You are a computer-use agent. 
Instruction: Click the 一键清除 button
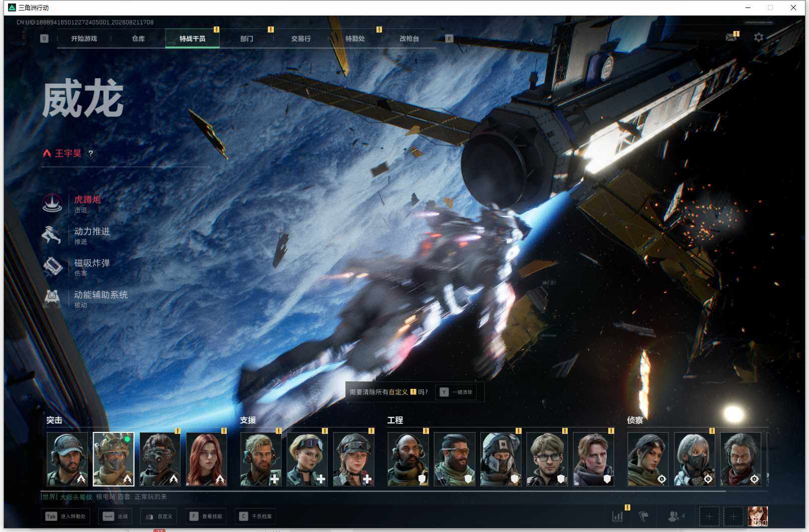coord(456,392)
